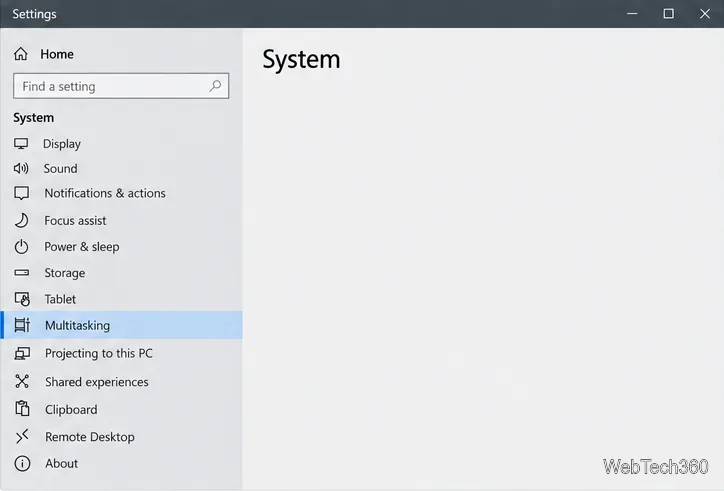Select Power & sleep label
The image size is (724, 491).
(x=82, y=247)
